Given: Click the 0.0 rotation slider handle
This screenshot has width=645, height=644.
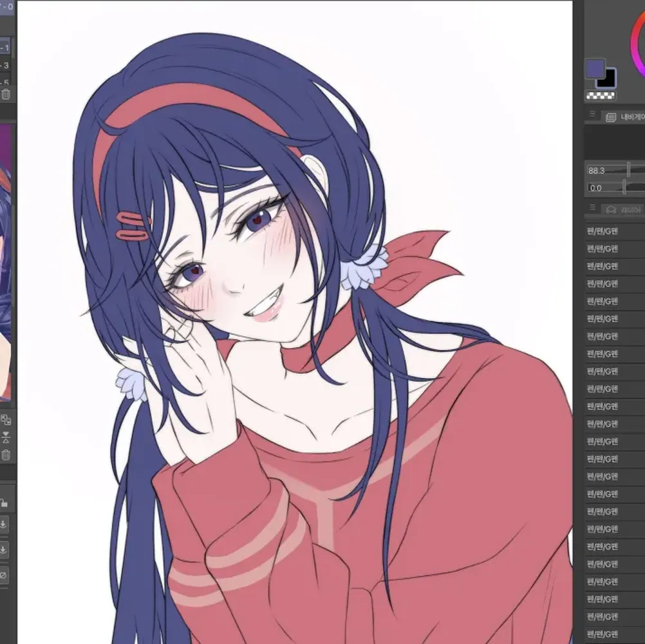Looking at the screenshot, I should pyautogui.click(x=624, y=187).
